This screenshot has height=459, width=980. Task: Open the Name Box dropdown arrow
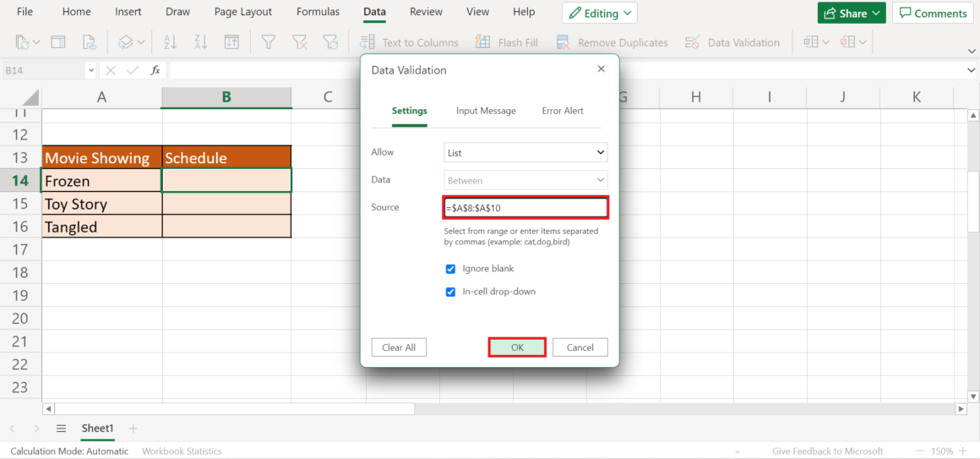(90, 71)
